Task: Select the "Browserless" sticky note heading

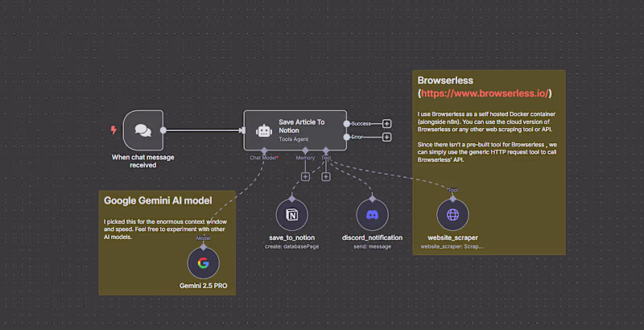Action: (445, 80)
